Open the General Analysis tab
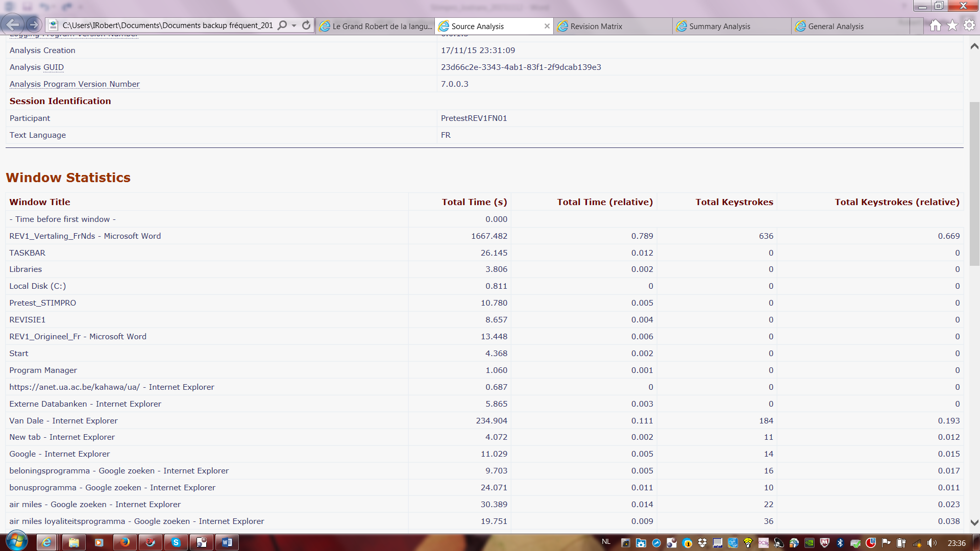The height and width of the screenshot is (551, 980). tap(836, 27)
